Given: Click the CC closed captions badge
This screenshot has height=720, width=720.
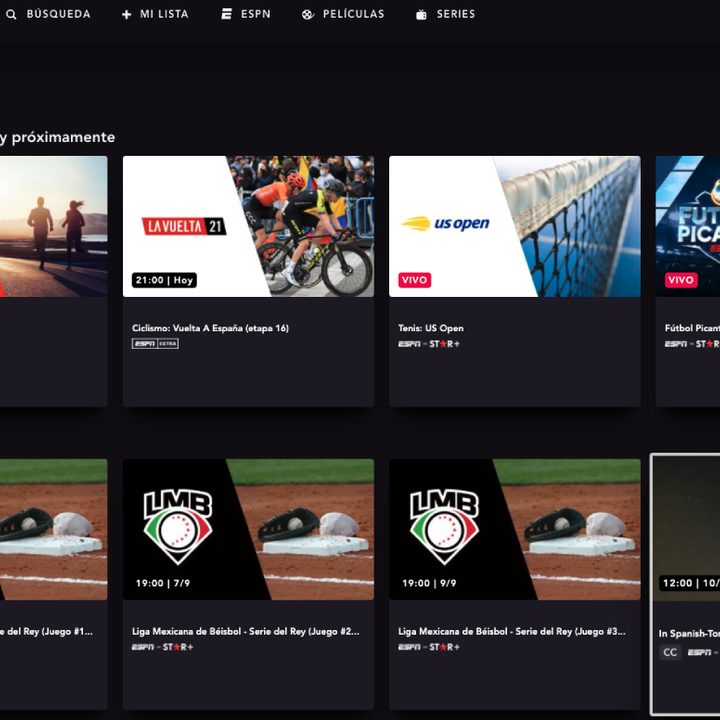Looking at the screenshot, I should [x=670, y=652].
